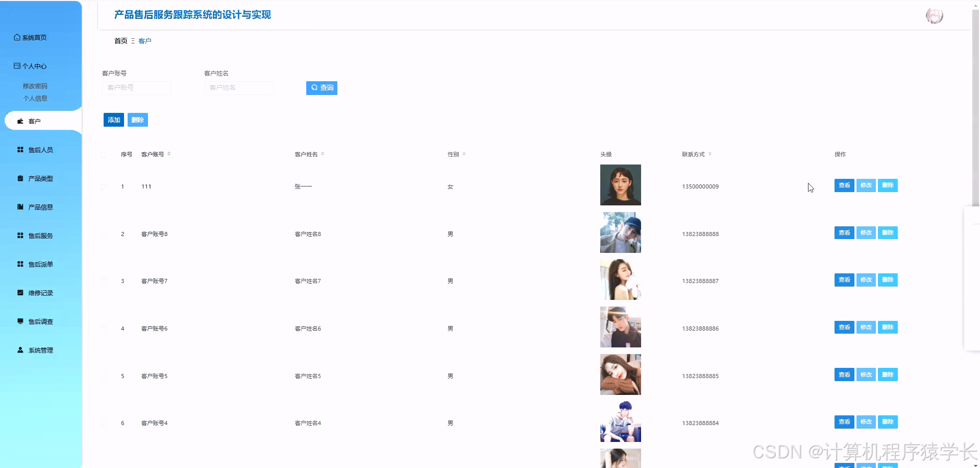The height and width of the screenshot is (468, 980).
Task: Click the magnifier icon on 查询 button
Action: pyautogui.click(x=314, y=88)
